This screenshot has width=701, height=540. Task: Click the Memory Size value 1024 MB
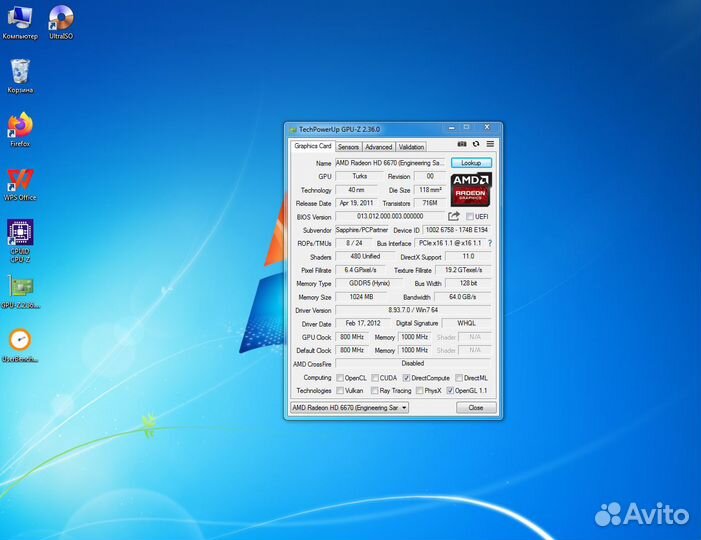point(361,297)
